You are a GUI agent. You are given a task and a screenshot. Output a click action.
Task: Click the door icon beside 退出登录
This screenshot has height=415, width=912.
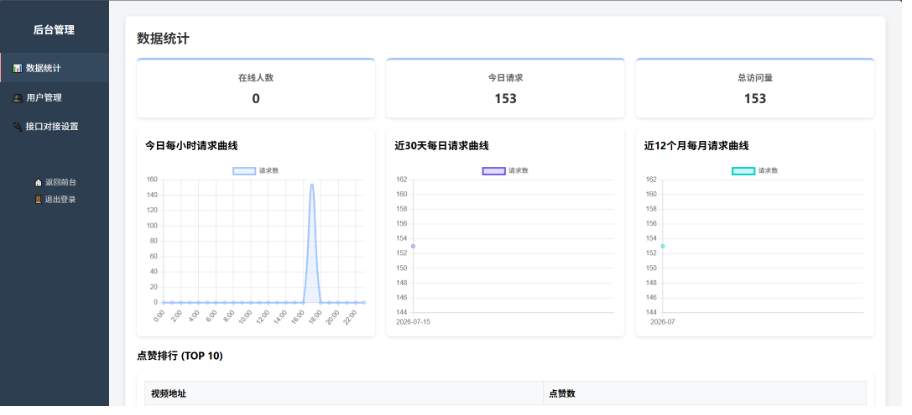click(x=38, y=199)
